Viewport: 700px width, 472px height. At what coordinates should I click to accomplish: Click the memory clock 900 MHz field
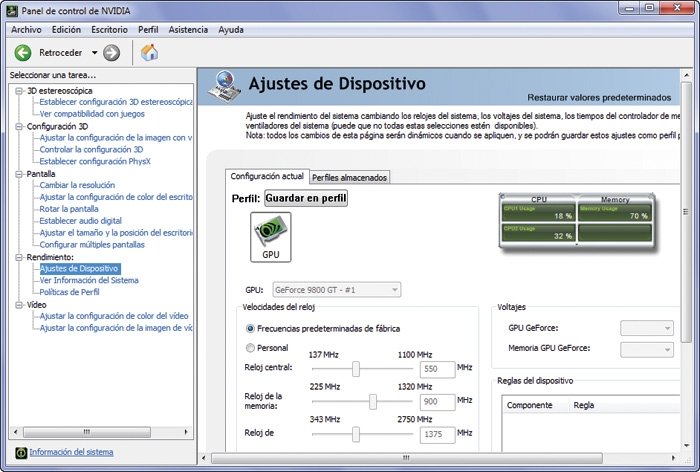(437, 402)
